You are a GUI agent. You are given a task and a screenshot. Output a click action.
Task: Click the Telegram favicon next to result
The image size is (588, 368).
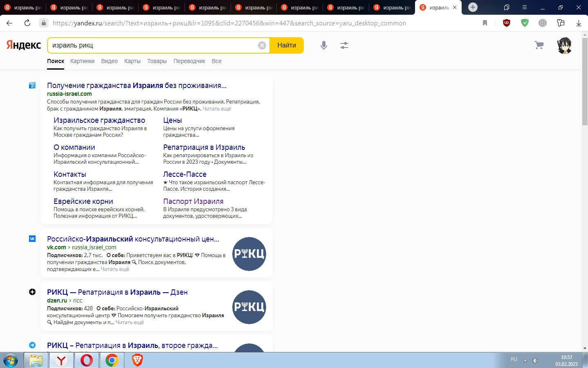(x=32, y=345)
